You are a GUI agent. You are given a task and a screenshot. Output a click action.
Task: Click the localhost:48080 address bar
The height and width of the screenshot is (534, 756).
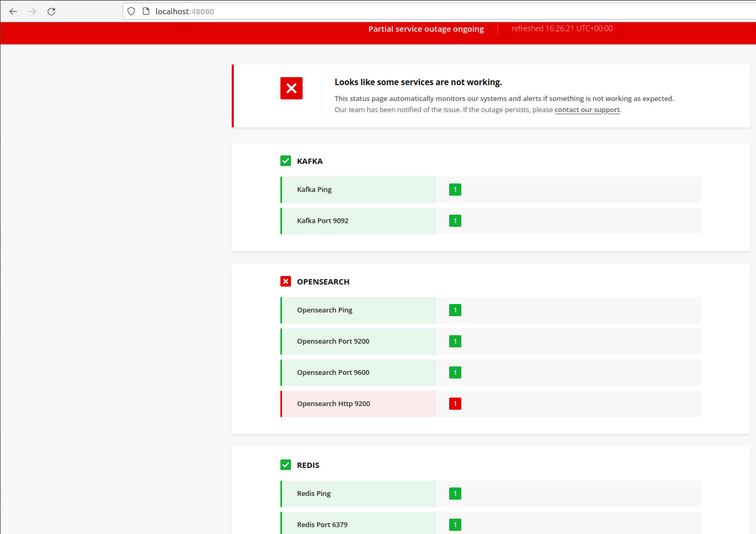pos(370,11)
